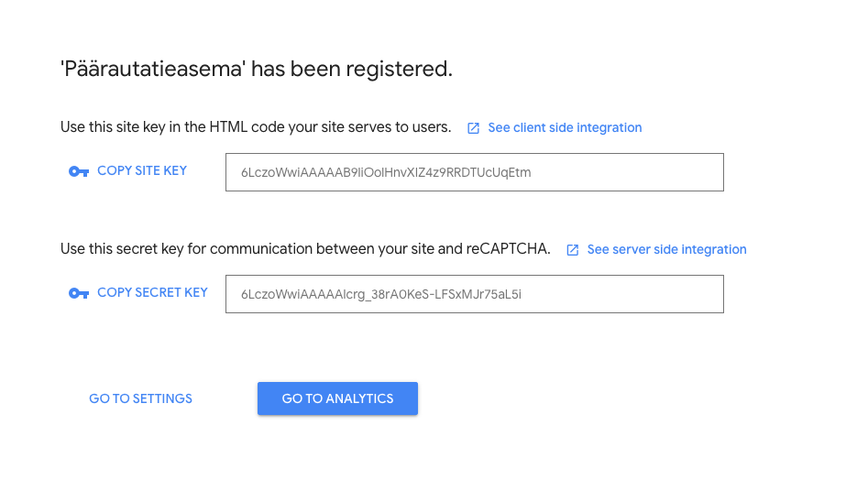
Task: Click the secret key communication instruction sentence
Action: tap(305, 249)
